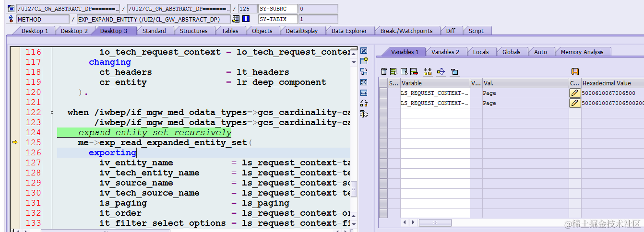Edit value of first LS_REQUEST_CONTEXT row
This screenshot has width=644, height=232.
pos(575,93)
